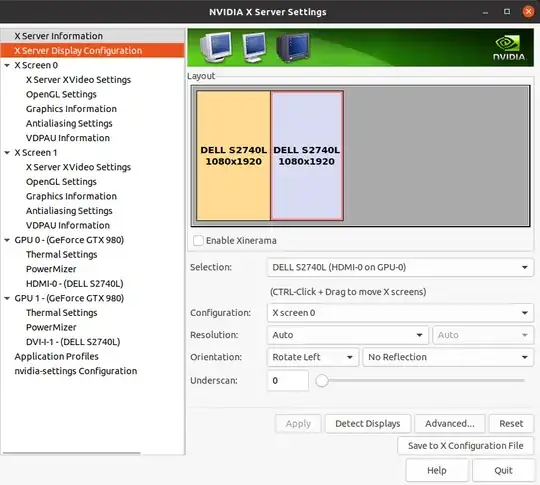The width and height of the screenshot is (540, 485).
Task: Open PowerMizer under GPU 1
Action: pyautogui.click(x=51, y=327)
